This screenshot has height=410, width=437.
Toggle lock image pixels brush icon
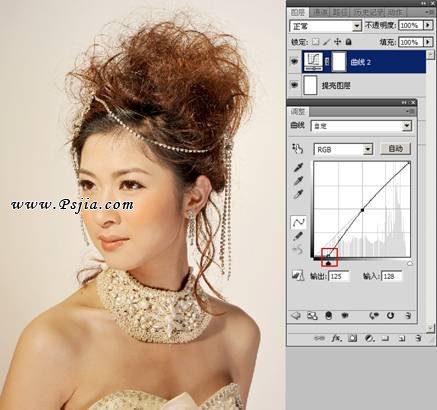pyautogui.click(x=327, y=42)
